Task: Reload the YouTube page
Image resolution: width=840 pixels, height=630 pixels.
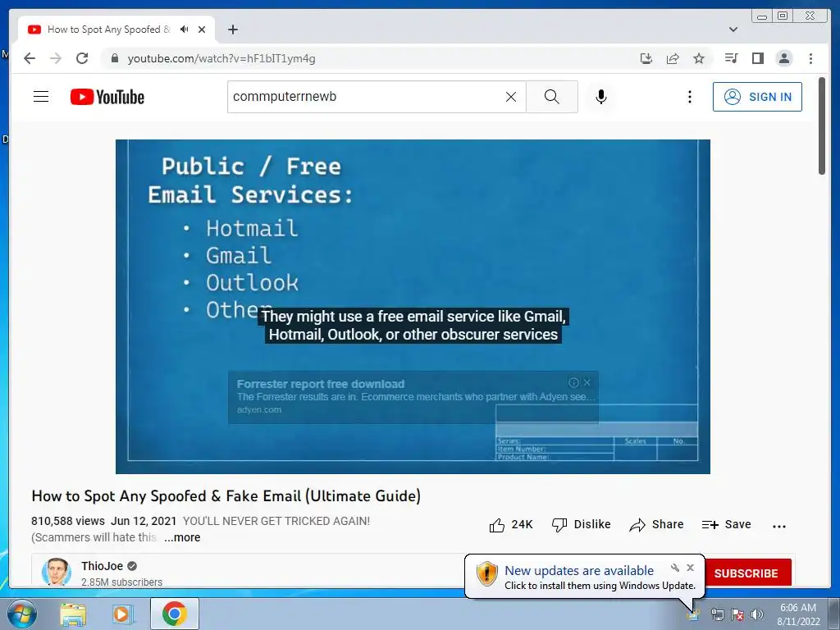Action: (x=82, y=58)
